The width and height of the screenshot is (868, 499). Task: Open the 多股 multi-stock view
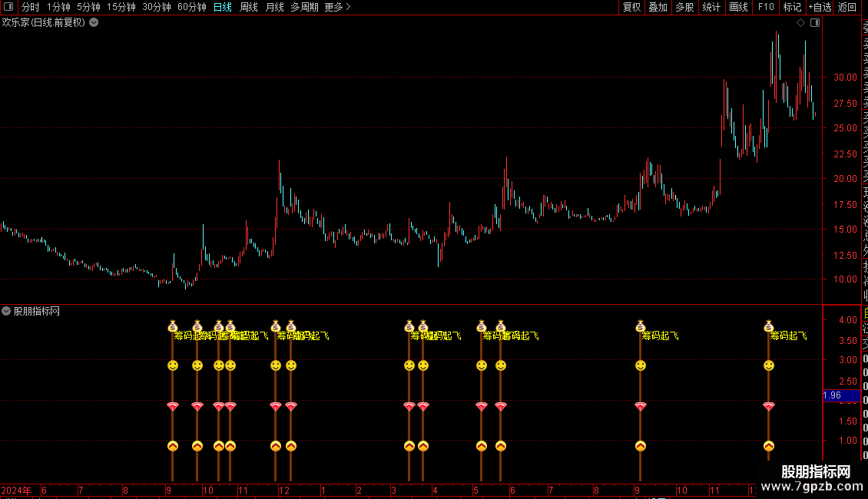point(684,7)
